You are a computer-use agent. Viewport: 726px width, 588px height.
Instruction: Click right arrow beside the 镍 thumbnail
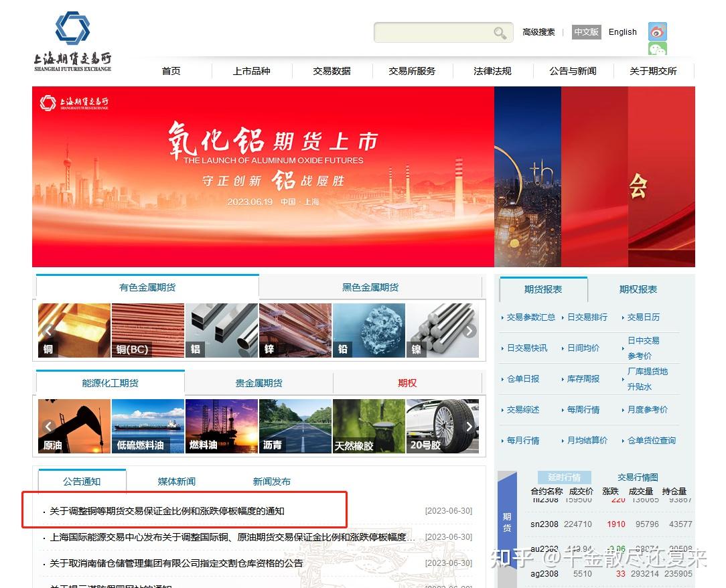pos(469,329)
